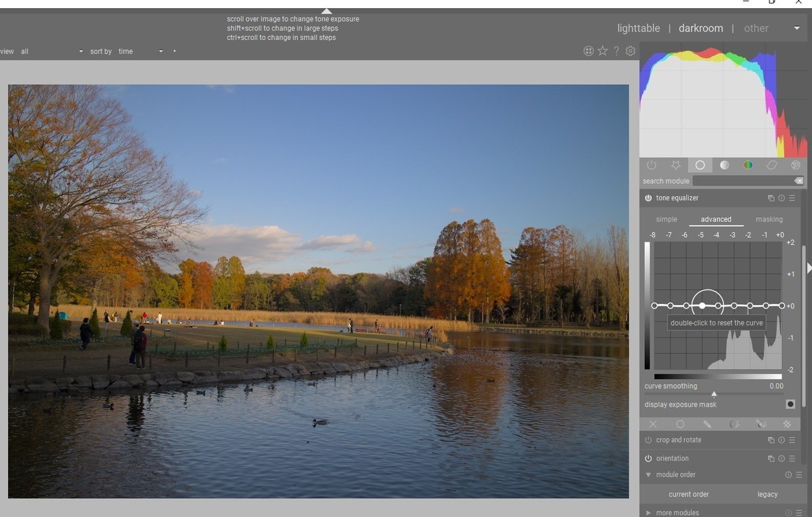The image size is (812, 517).
Task: Click the current order label
Action: [x=689, y=494]
